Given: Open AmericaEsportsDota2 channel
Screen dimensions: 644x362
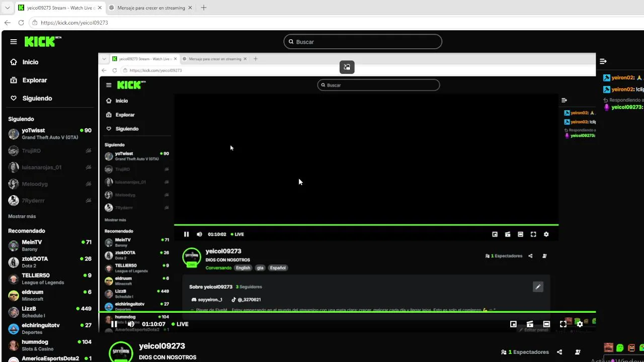Looking at the screenshot, I should [x=49, y=359].
